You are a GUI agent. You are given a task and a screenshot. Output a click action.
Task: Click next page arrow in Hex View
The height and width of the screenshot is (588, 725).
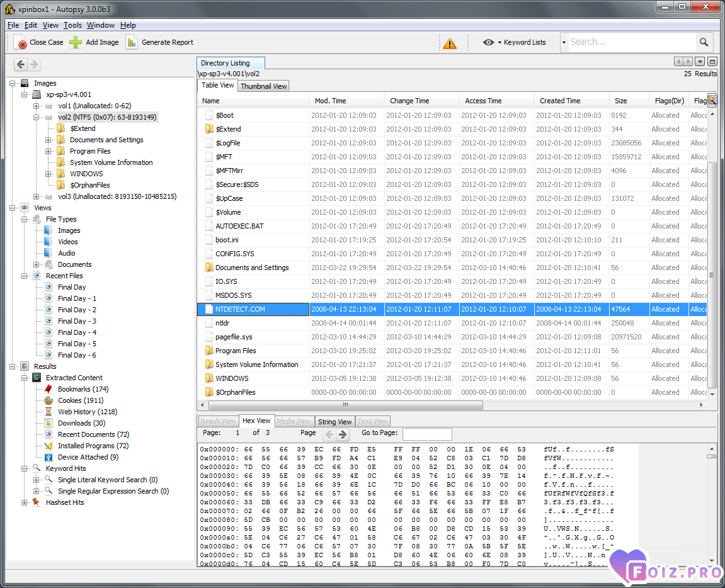343,434
